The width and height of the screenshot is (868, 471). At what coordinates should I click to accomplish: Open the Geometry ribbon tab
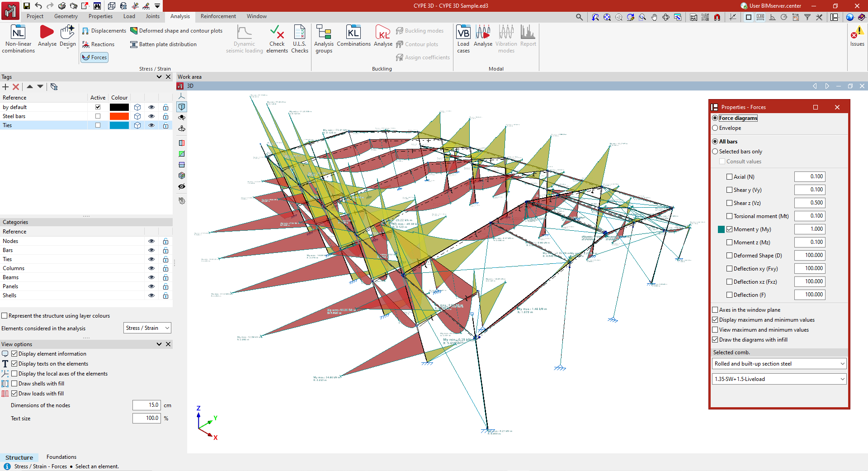[66, 16]
